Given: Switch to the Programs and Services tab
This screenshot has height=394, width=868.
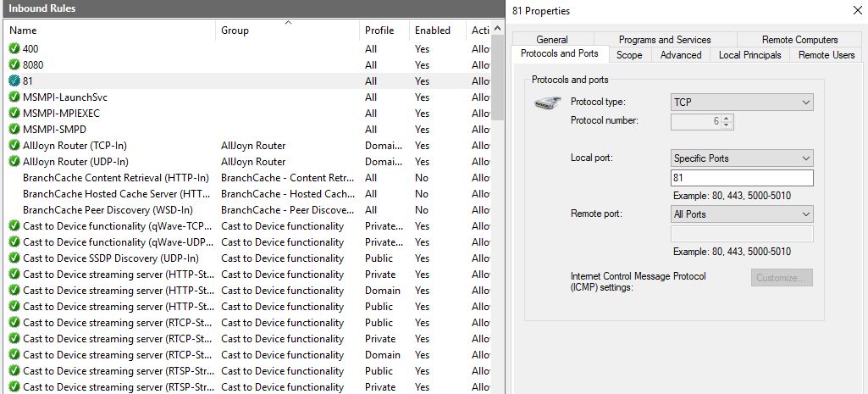Looking at the screenshot, I should click(x=665, y=39).
